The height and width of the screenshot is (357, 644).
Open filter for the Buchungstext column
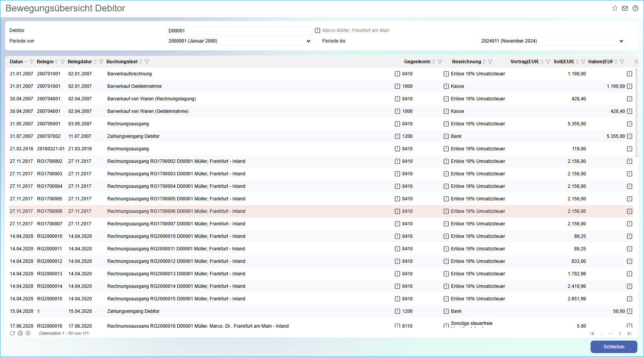tap(147, 62)
